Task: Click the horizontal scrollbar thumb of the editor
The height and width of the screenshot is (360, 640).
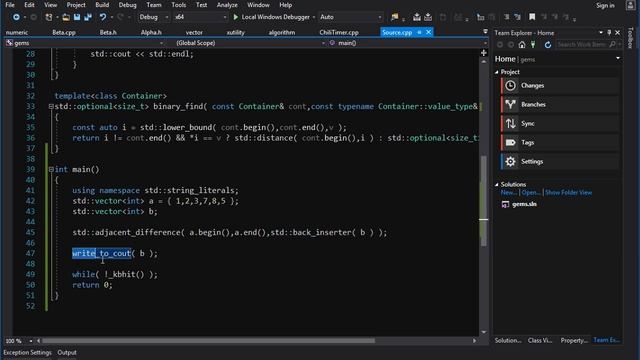Action: coord(209,341)
